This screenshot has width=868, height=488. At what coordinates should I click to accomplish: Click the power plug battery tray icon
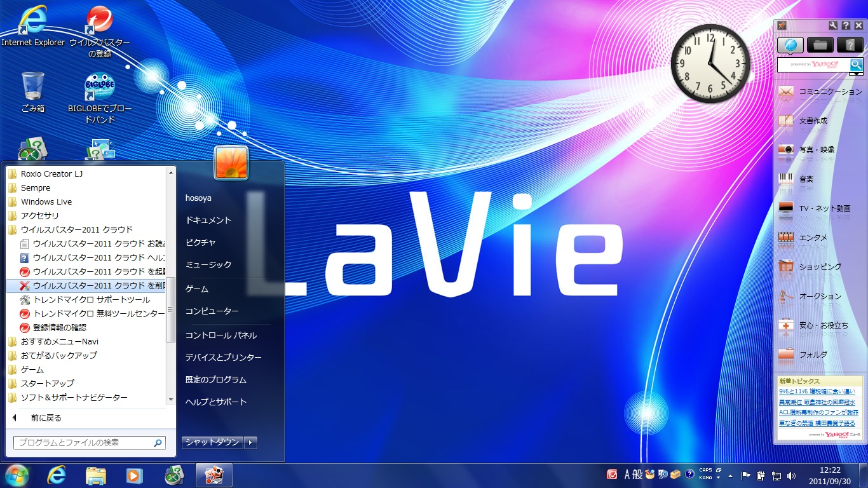[761, 475]
